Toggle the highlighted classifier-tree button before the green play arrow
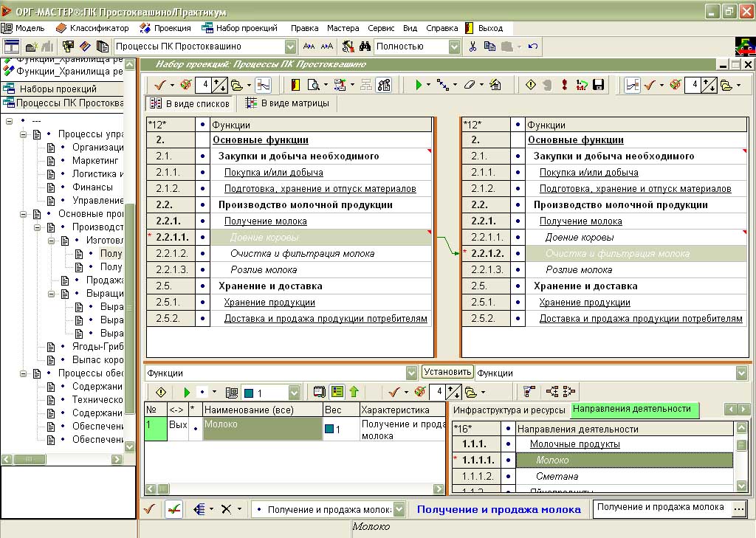 384,86
